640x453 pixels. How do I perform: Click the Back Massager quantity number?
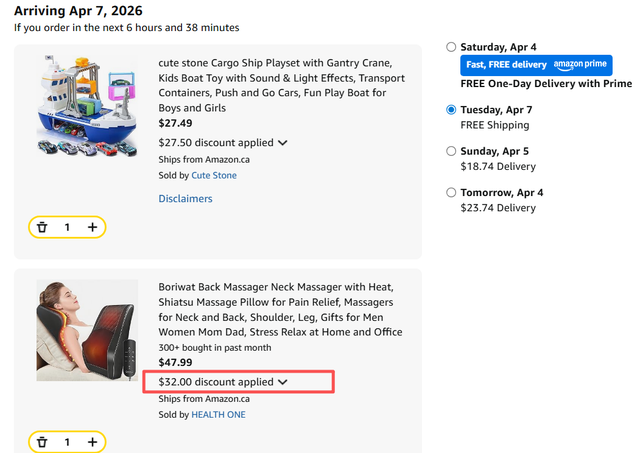[x=67, y=441]
